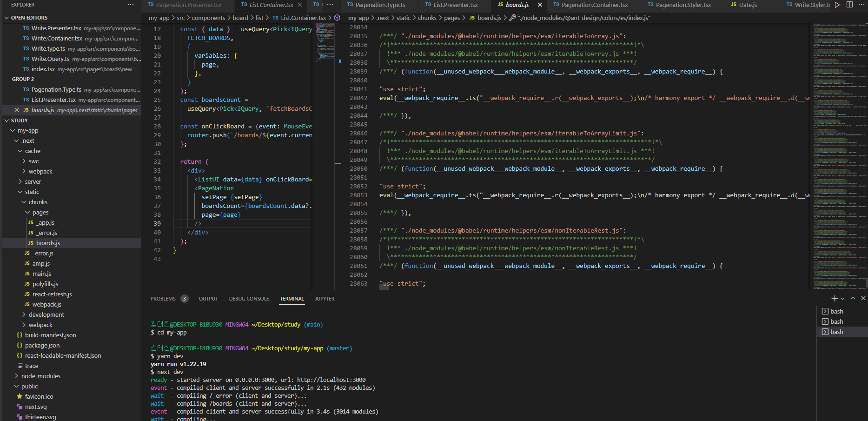
Task: Open the DEBUG CONSOLE panel tab
Action: click(x=249, y=299)
